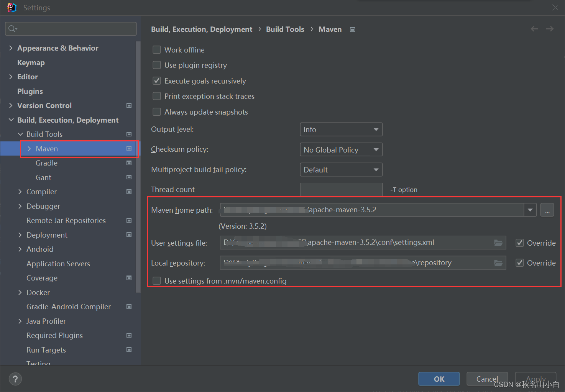565x392 pixels.
Task: Select Keymap in settings tree
Action: (31, 62)
